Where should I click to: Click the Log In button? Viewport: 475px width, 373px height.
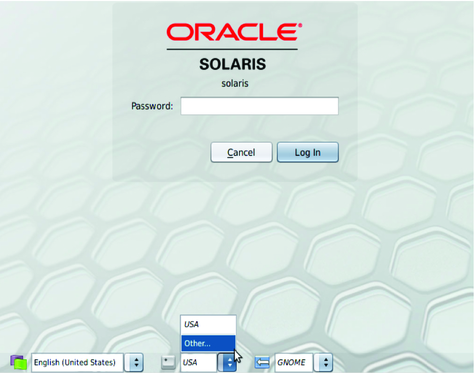click(x=308, y=152)
